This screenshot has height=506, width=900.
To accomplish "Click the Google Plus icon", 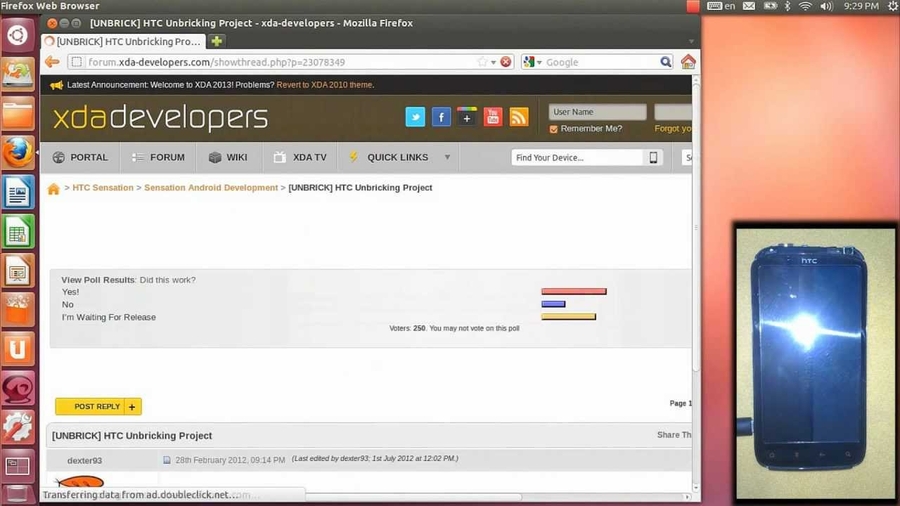I will [x=467, y=117].
